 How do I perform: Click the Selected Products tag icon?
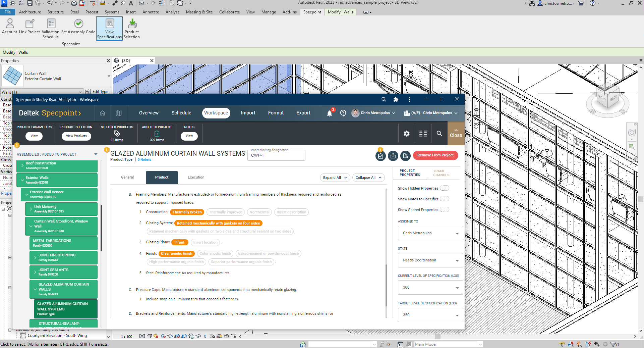click(117, 134)
